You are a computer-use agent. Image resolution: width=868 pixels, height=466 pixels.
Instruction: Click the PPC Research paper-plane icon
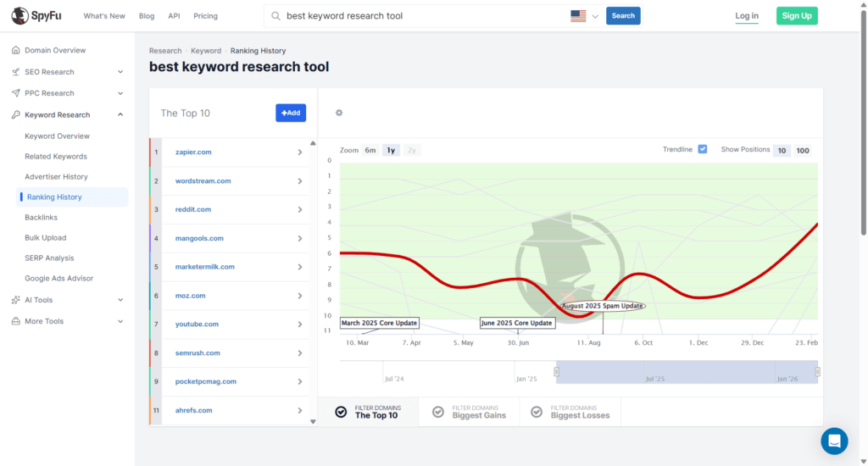click(x=15, y=93)
